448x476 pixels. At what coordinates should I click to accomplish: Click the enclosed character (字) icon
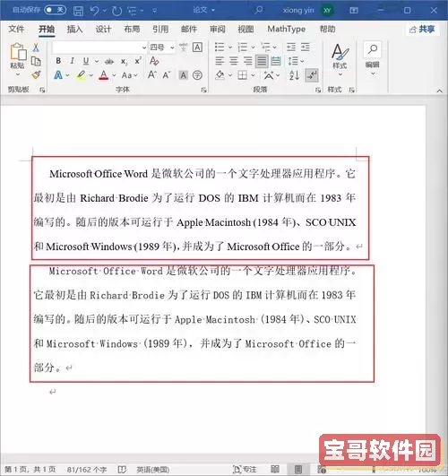click(x=197, y=75)
